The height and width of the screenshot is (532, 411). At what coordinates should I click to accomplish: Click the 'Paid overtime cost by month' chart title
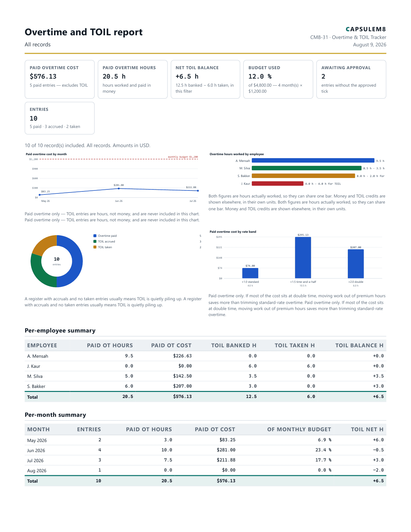point(46,154)
